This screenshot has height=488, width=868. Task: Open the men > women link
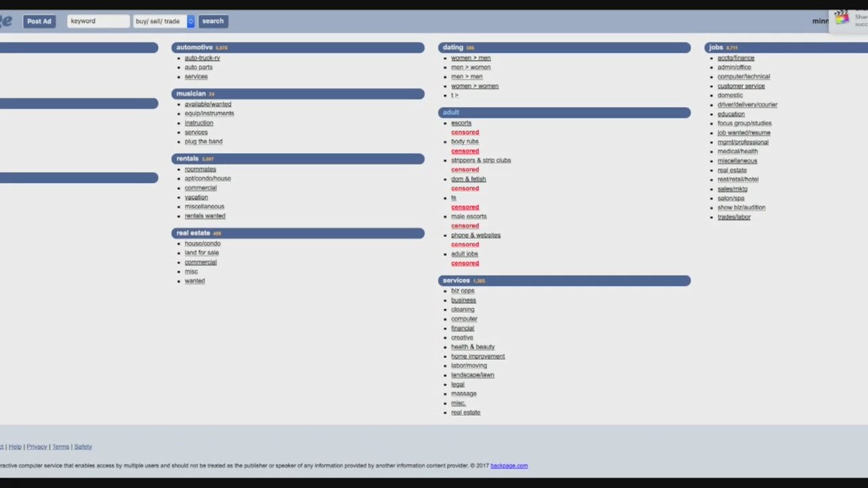click(x=471, y=67)
